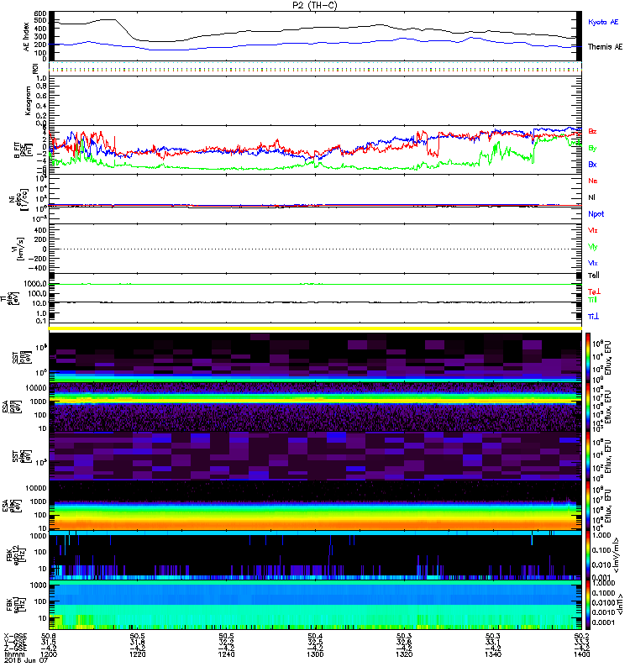The height and width of the screenshot is (672, 630).
Task: Click the blue Bx legend label
Action: 592,164
